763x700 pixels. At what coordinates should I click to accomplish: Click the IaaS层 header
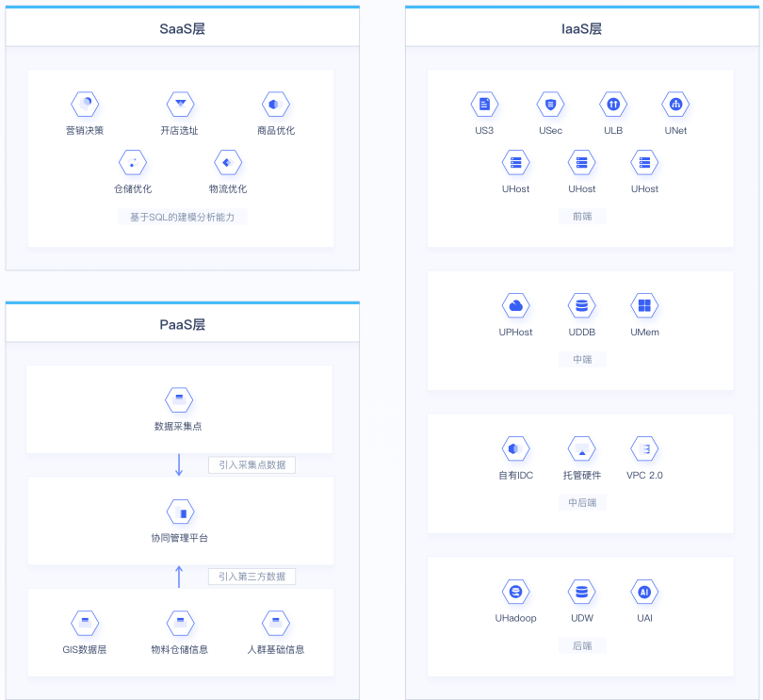(582, 28)
